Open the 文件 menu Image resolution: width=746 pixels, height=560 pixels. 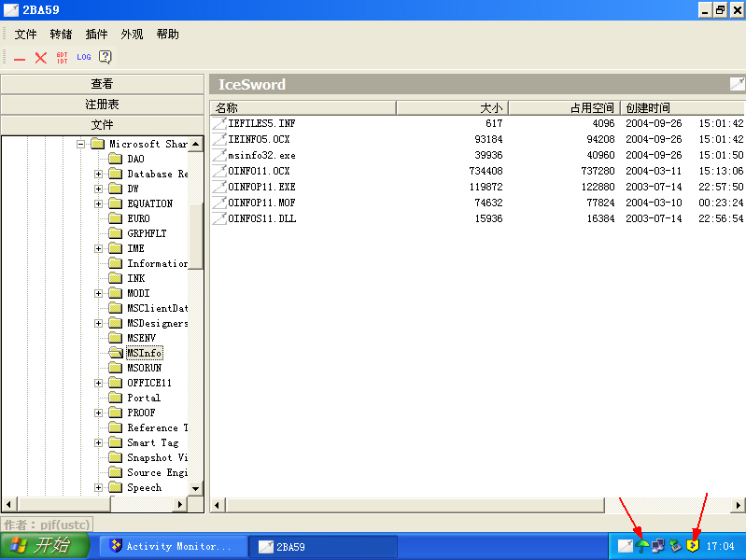click(25, 35)
